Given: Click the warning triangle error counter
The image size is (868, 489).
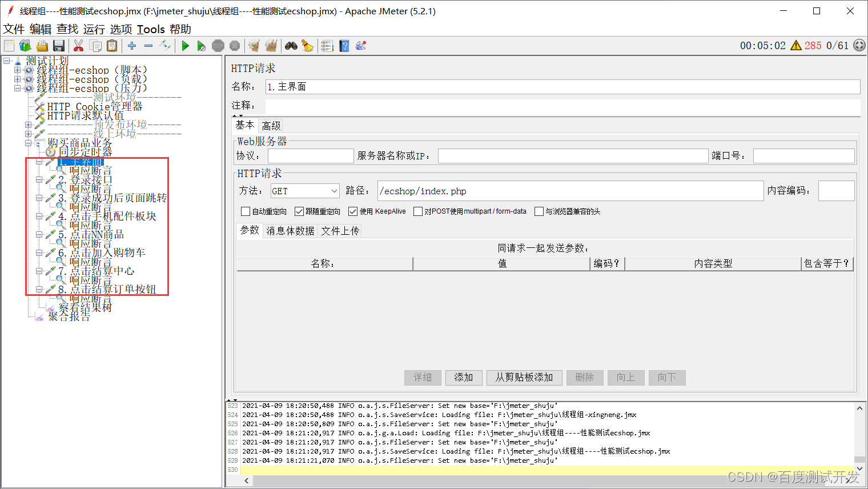Looking at the screenshot, I should click(x=796, y=46).
